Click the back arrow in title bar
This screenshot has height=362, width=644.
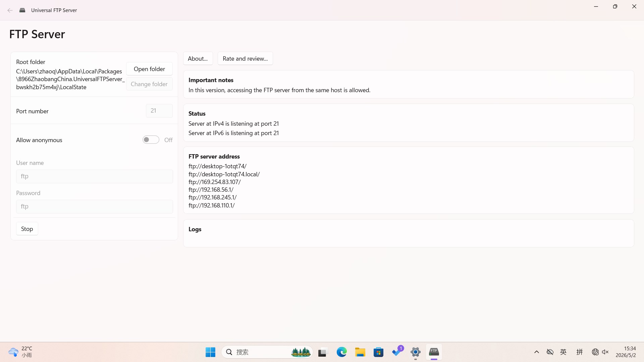(10, 10)
